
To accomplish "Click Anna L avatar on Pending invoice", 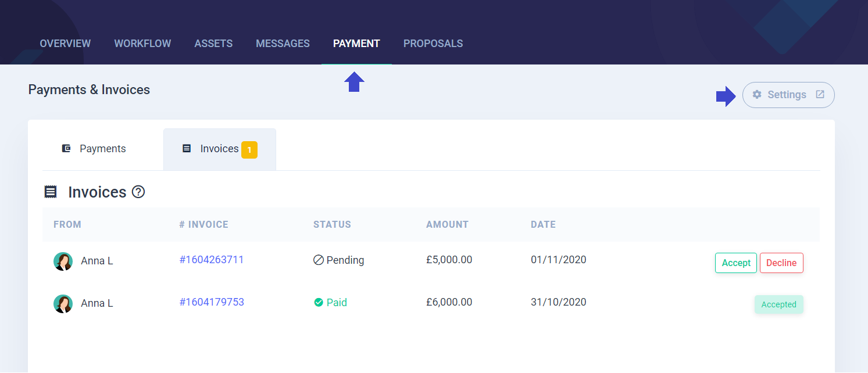I will pyautogui.click(x=63, y=261).
